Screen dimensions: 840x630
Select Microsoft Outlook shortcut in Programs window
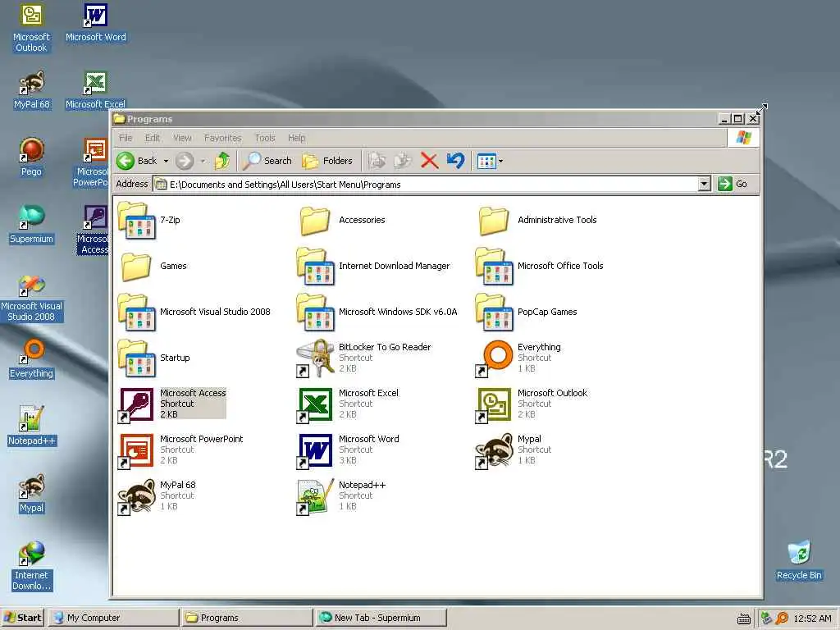point(532,404)
